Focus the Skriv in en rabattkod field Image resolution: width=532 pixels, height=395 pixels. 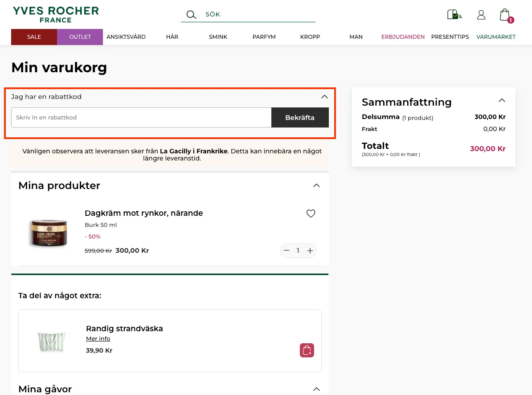tap(141, 117)
